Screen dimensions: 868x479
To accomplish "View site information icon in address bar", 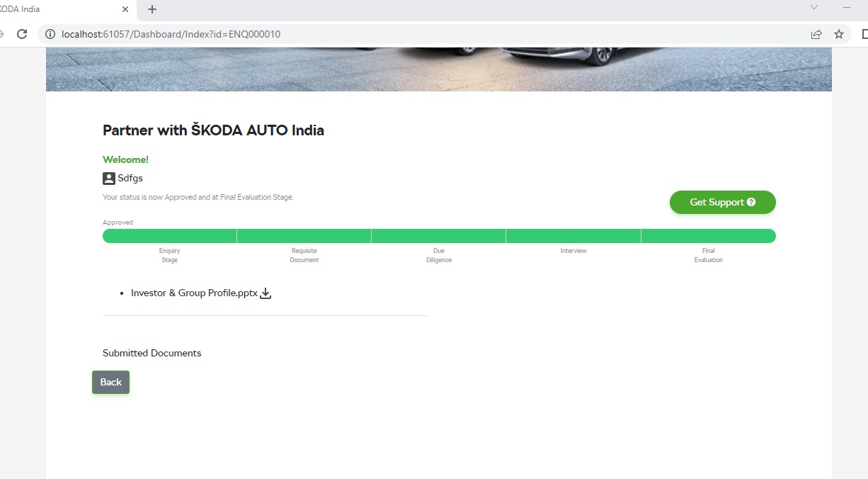I will (50, 34).
